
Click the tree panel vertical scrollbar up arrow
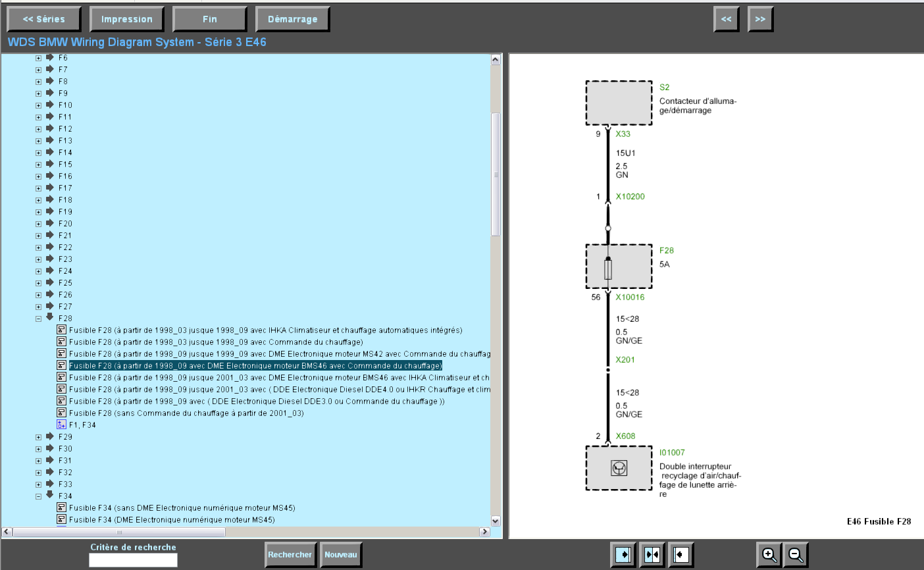pyautogui.click(x=496, y=59)
